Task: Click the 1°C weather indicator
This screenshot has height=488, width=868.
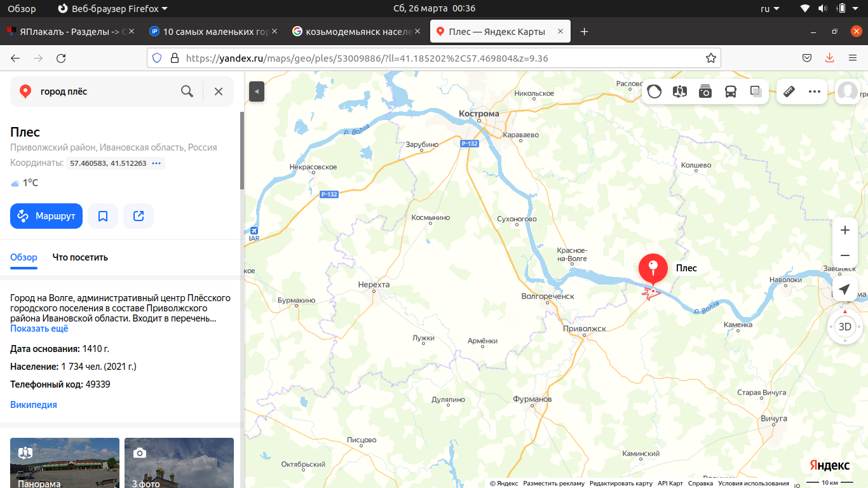Action: 24,183
